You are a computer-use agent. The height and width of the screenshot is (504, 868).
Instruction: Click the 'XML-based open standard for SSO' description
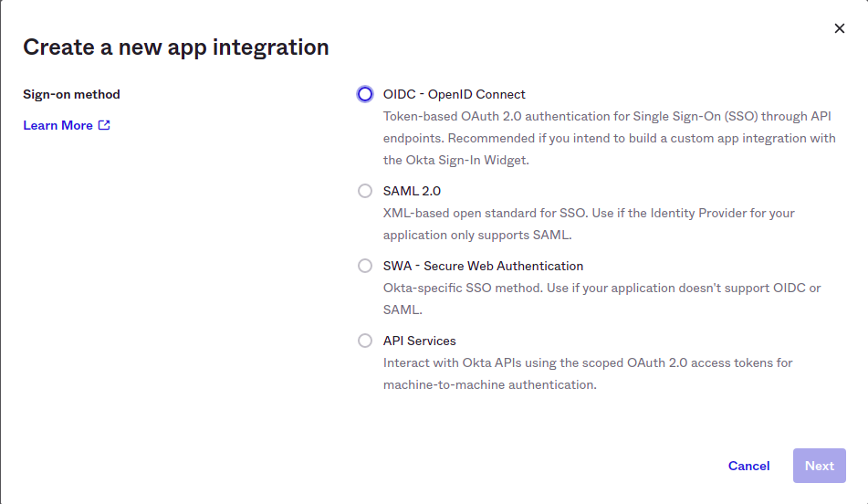[589, 224]
